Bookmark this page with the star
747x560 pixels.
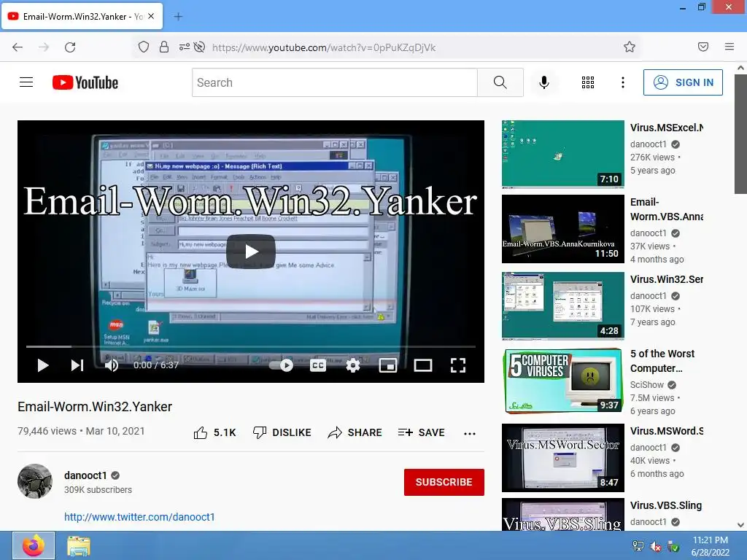(630, 47)
